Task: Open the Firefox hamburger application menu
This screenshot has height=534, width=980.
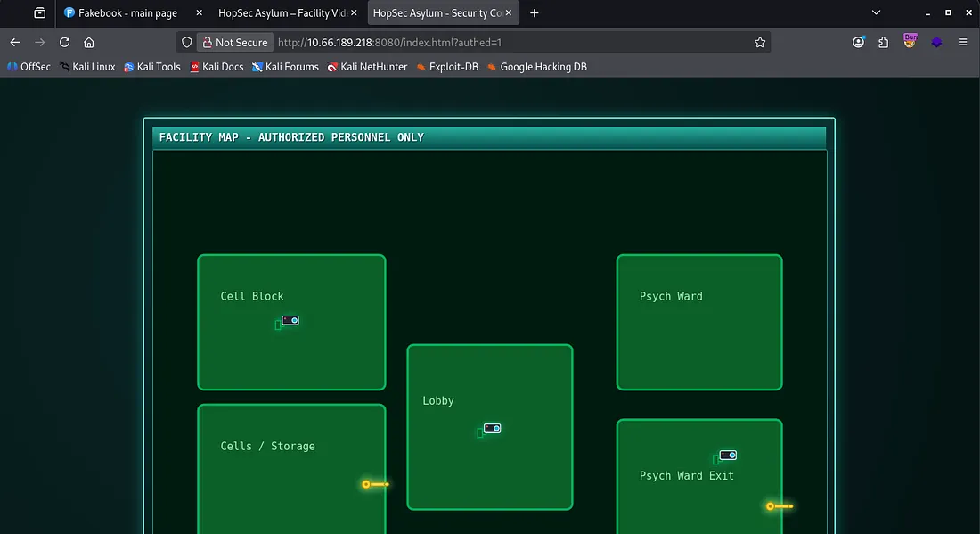Action: (x=962, y=42)
